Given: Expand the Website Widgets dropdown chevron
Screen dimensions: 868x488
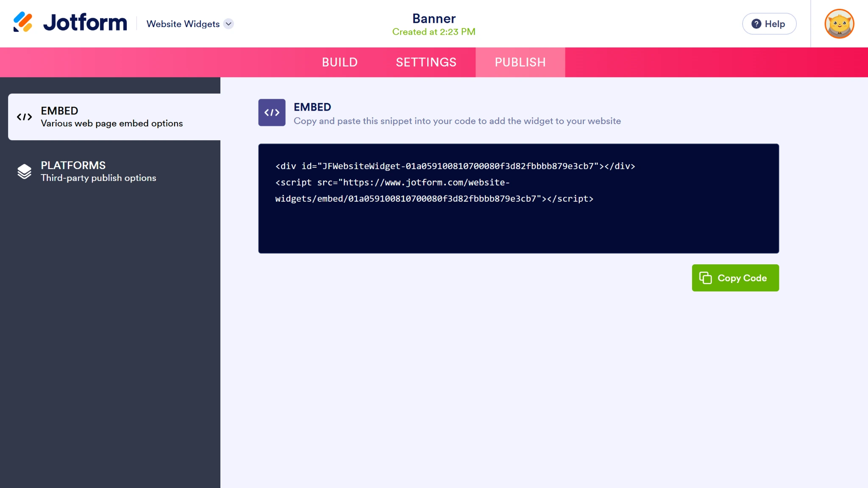Looking at the screenshot, I should [228, 24].
